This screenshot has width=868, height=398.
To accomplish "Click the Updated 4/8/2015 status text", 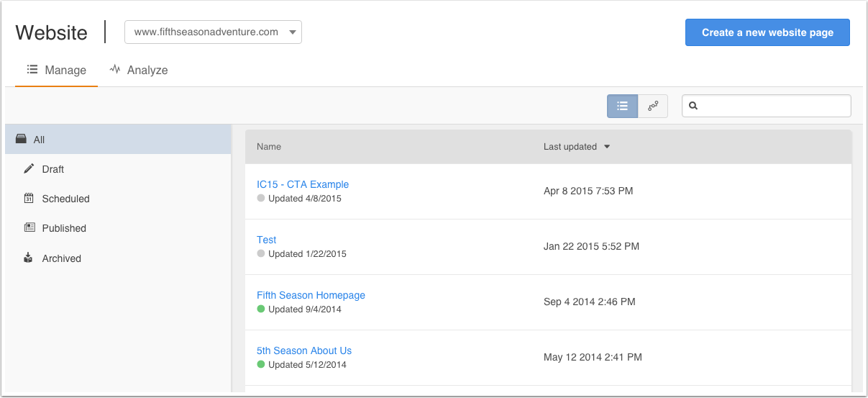I will (x=305, y=198).
